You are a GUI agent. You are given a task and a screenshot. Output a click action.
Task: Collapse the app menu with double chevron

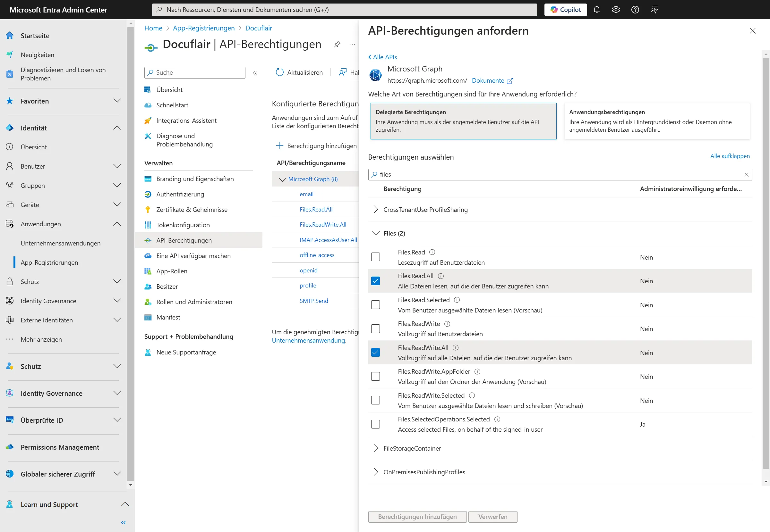click(254, 73)
